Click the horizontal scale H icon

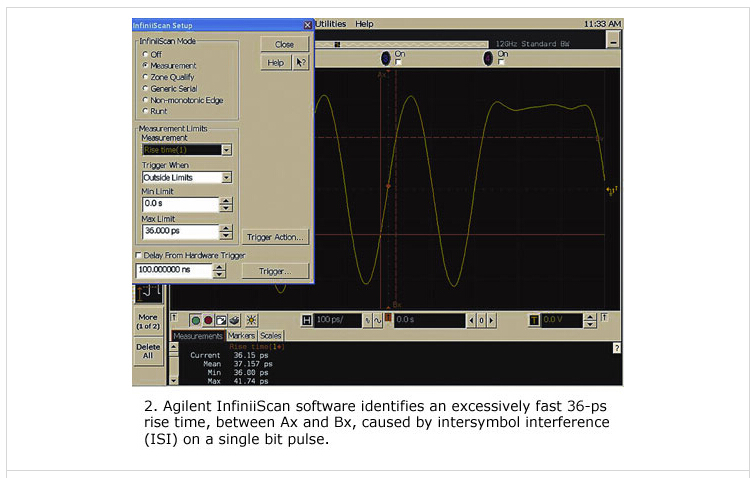(307, 320)
